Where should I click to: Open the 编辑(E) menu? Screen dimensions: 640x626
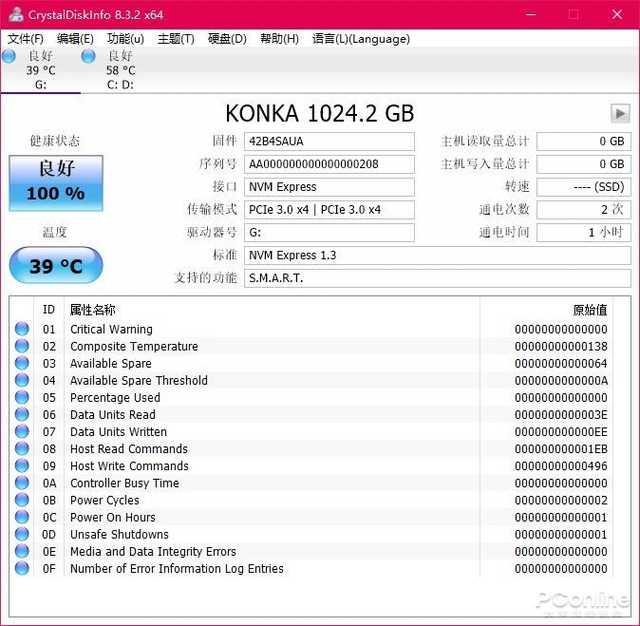pos(75,39)
